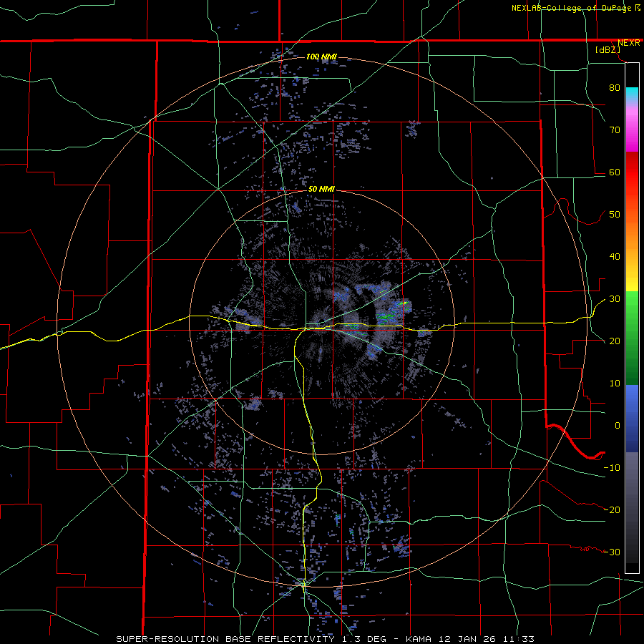Click the 60 dBZ scale value
The width and height of the screenshot is (644, 644).
coord(615,172)
